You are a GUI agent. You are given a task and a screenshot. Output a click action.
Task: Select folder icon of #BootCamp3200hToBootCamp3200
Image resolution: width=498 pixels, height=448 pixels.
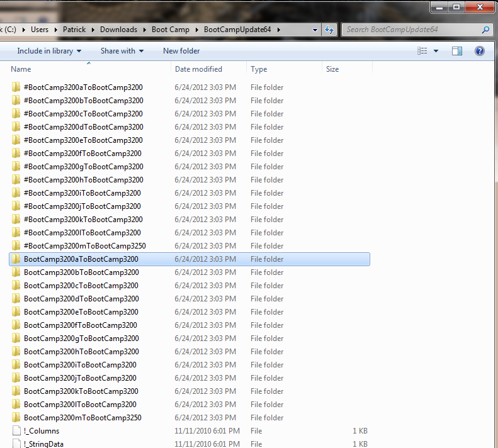[16, 180]
